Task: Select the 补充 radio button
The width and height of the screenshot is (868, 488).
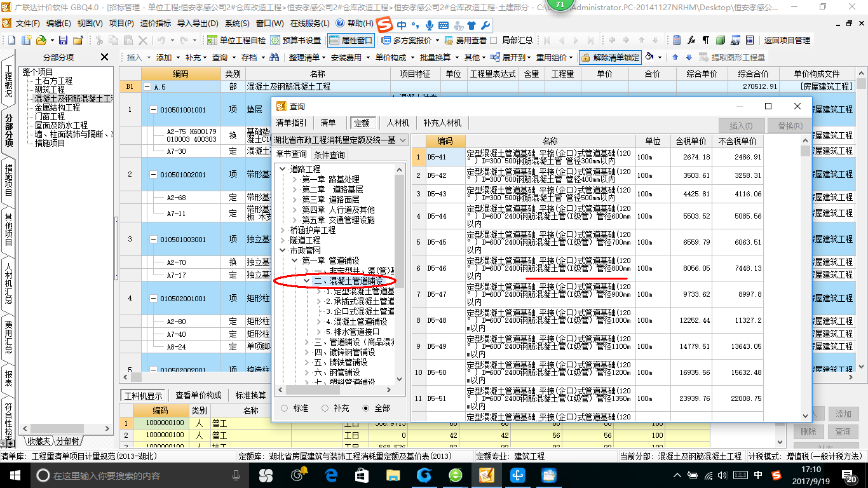Action: click(x=325, y=408)
